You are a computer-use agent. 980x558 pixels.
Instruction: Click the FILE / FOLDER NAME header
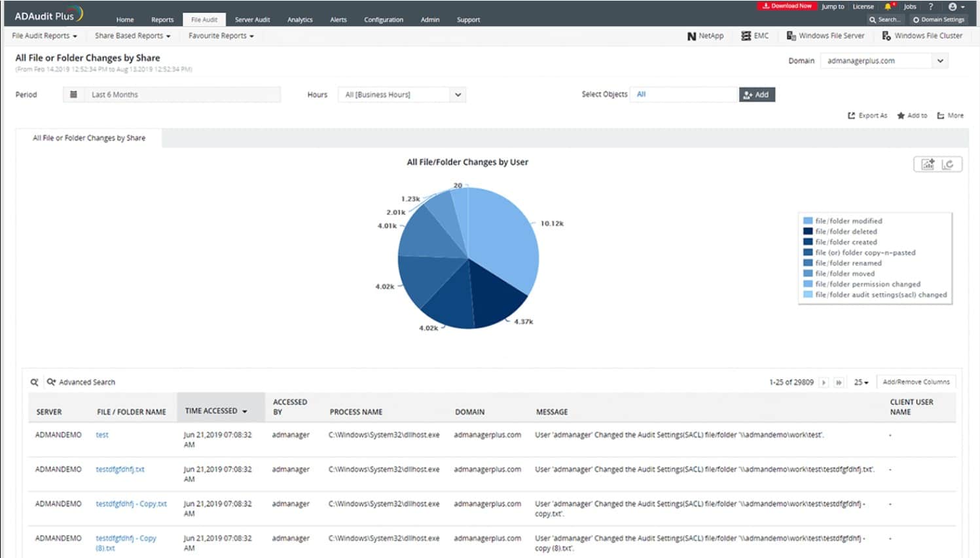pyautogui.click(x=131, y=412)
